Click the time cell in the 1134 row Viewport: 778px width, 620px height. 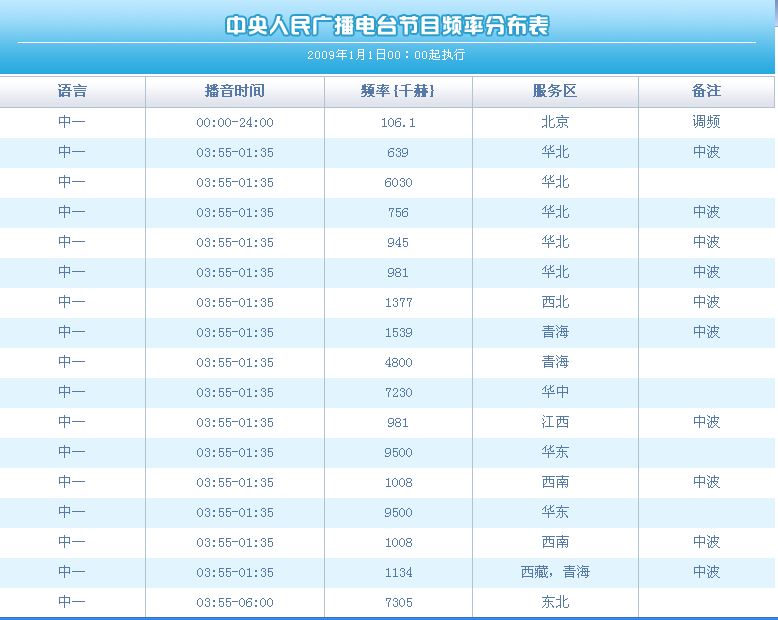pos(235,573)
